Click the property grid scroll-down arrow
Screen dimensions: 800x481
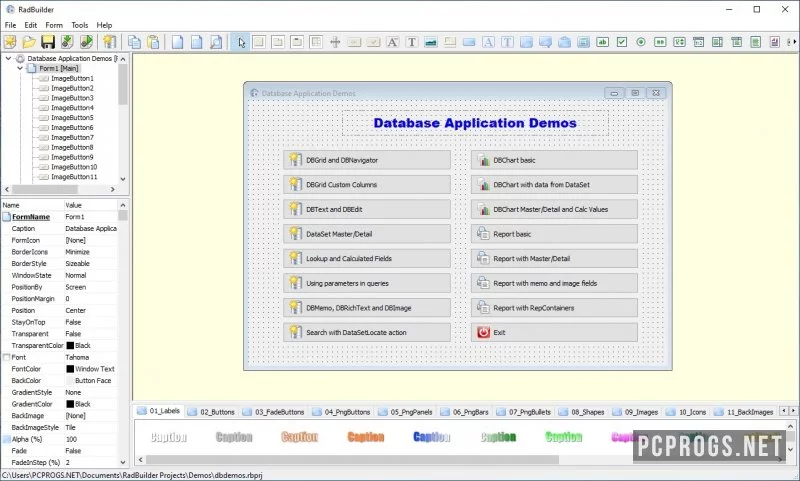click(x=122, y=462)
